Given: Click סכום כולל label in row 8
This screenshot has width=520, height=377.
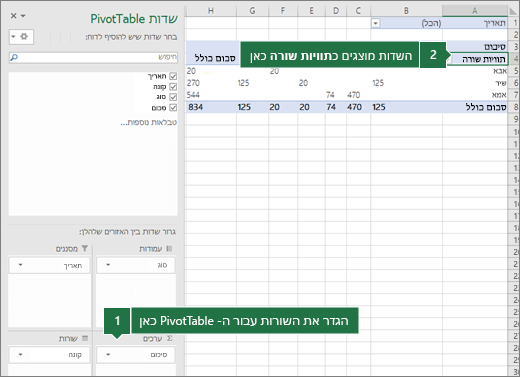Looking at the screenshot, I should (x=486, y=107).
